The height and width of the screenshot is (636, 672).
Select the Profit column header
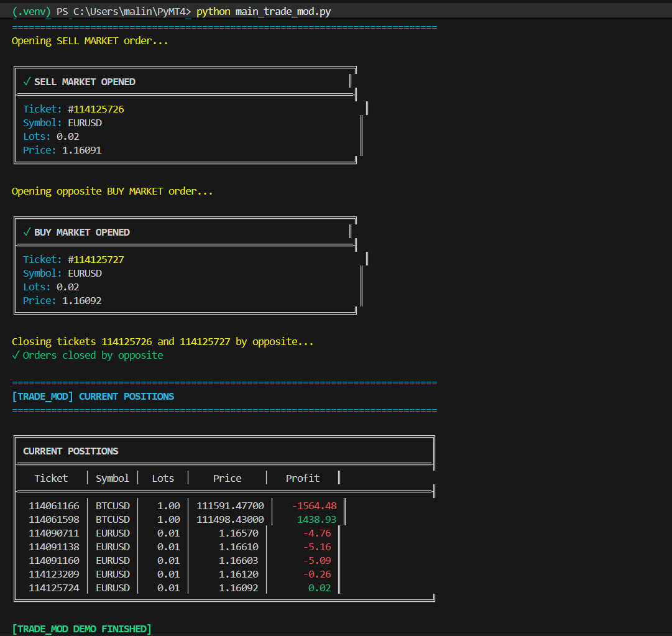click(303, 477)
